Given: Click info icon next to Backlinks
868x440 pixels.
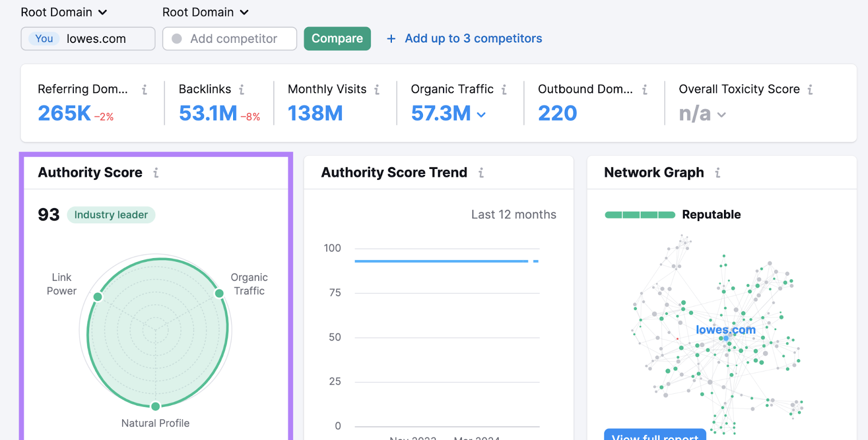Looking at the screenshot, I should 241,90.
